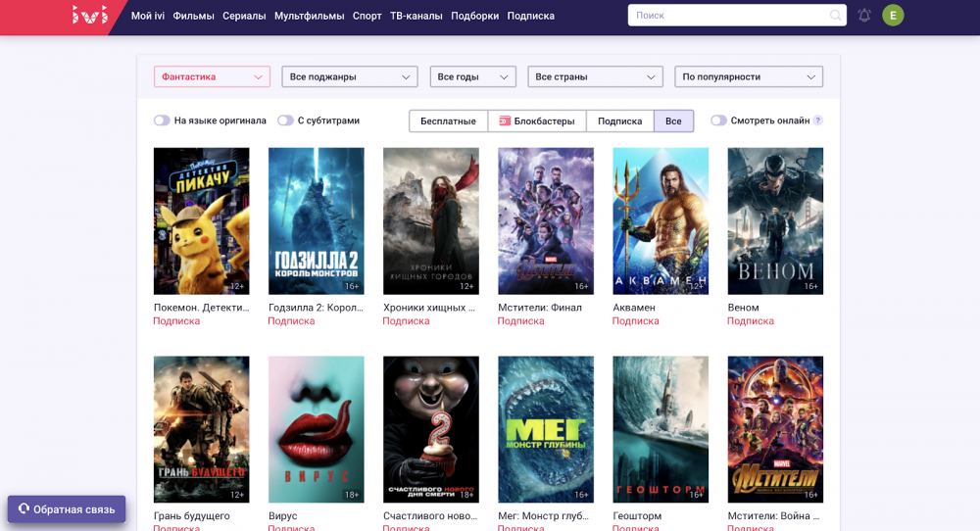Click Подписка under Веном

pyautogui.click(x=751, y=321)
